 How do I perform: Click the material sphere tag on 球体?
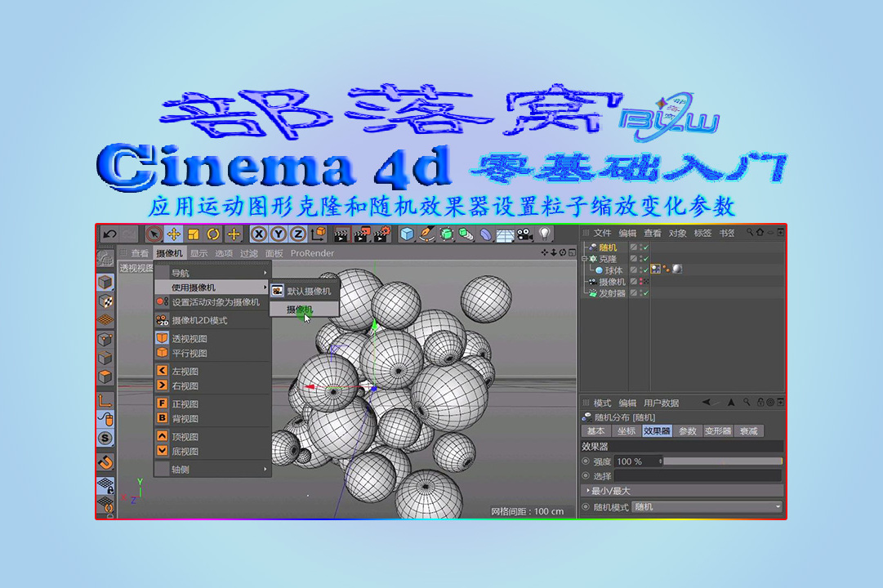[677, 269]
